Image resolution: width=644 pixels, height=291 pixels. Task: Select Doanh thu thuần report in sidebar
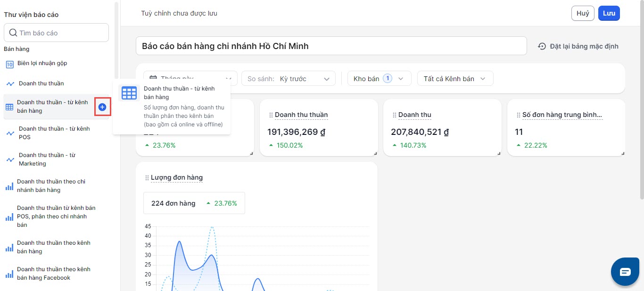coord(41,83)
